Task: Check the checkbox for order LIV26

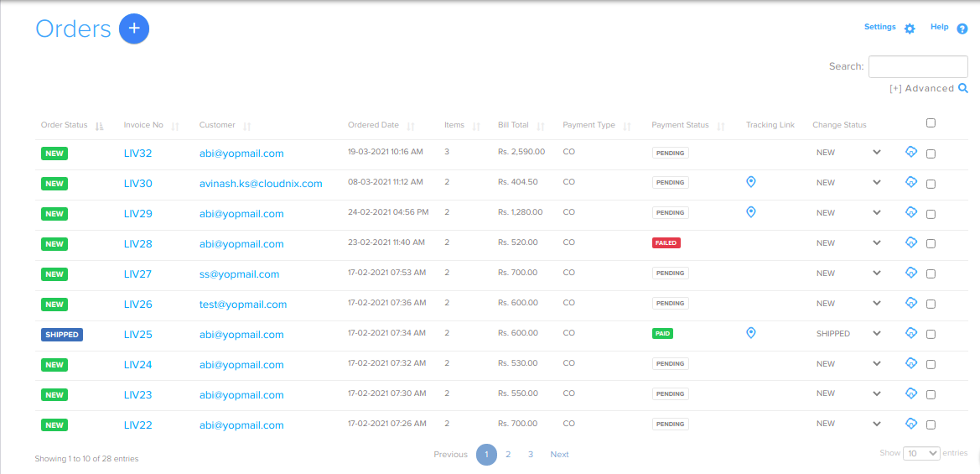Action: pyautogui.click(x=931, y=304)
